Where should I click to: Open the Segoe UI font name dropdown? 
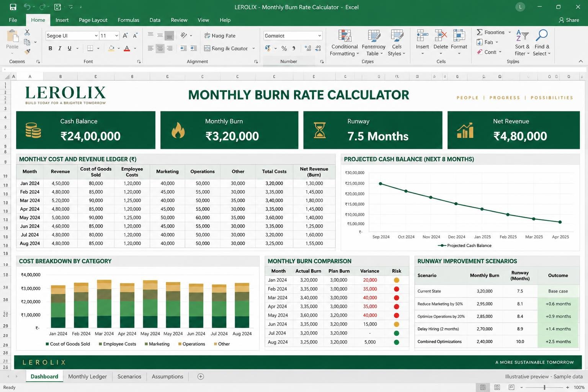point(96,36)
